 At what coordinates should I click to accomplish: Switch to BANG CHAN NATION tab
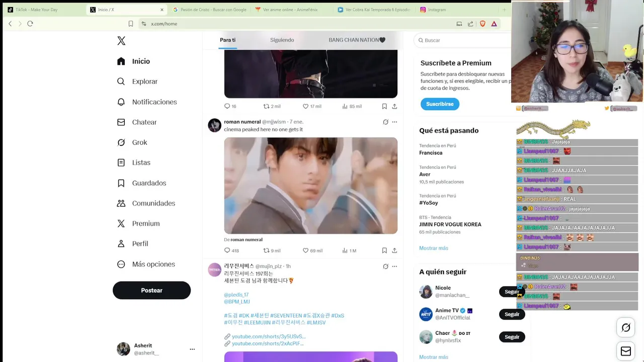pos(357,40)
